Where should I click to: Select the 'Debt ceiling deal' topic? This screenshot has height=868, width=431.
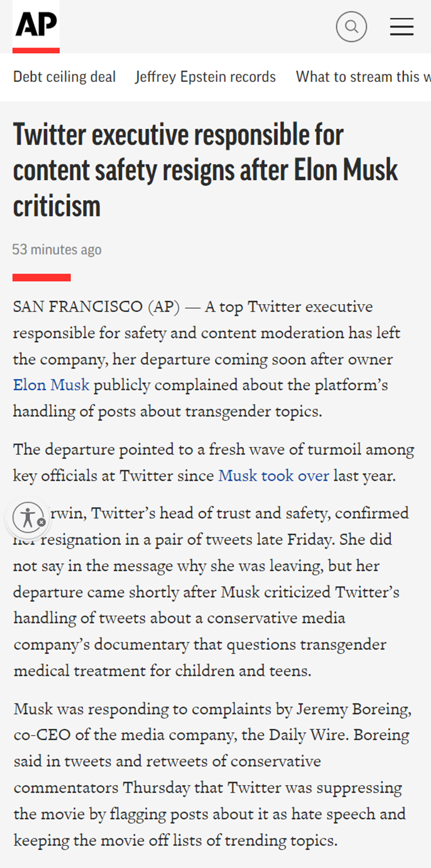pos(64,77)
